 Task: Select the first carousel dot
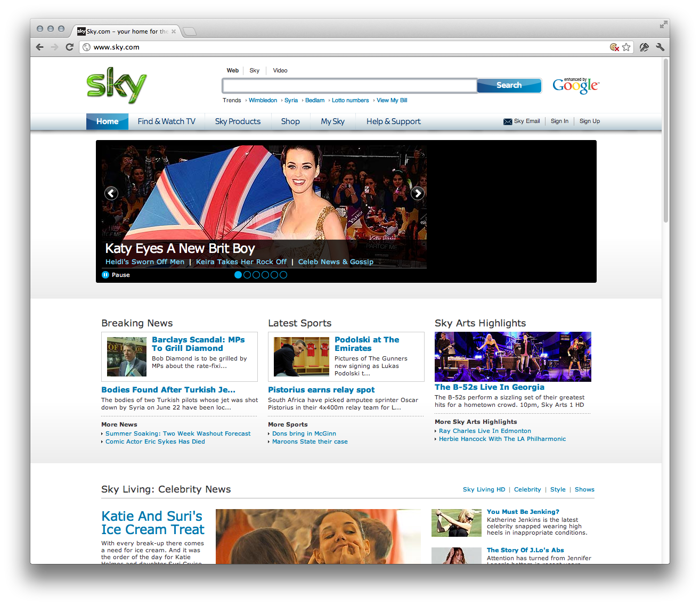point(238,275)
